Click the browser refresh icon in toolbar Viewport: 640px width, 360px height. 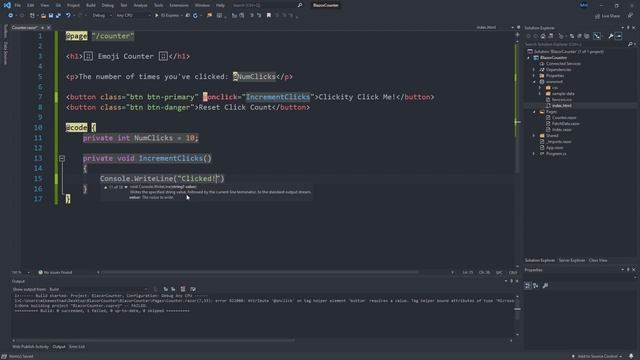coord(195,16)
